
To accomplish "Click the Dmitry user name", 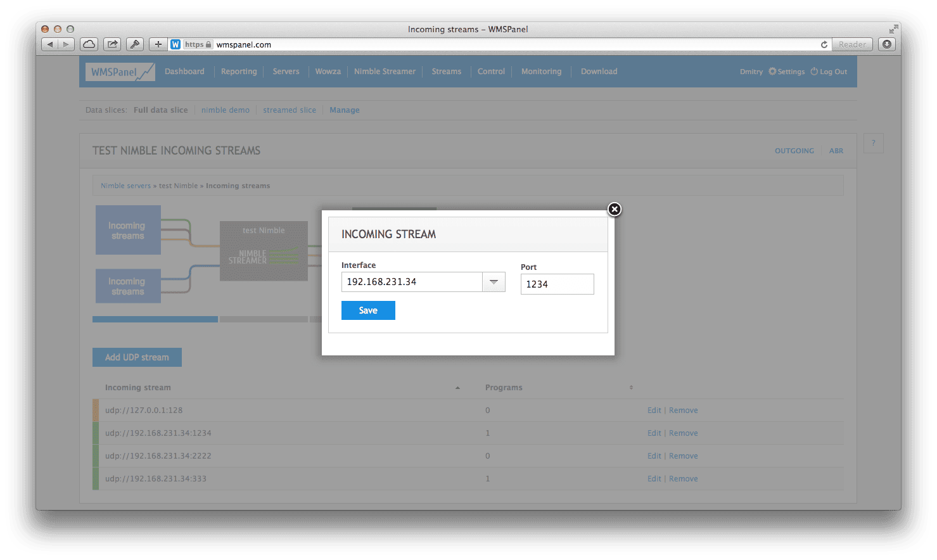I will 751,72.
